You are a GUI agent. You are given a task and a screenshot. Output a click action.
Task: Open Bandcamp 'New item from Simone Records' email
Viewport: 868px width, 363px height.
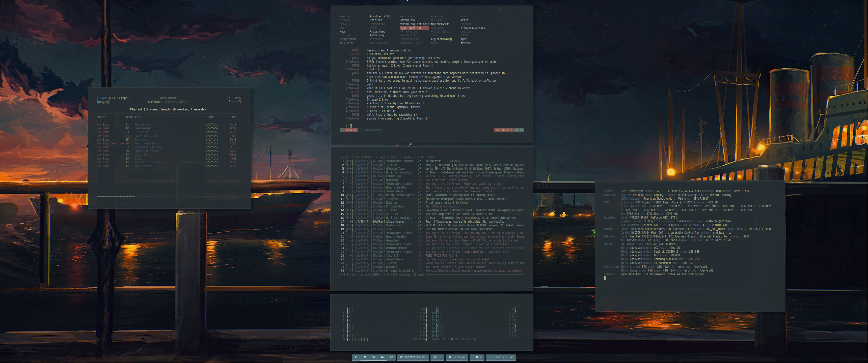point(432,180)
